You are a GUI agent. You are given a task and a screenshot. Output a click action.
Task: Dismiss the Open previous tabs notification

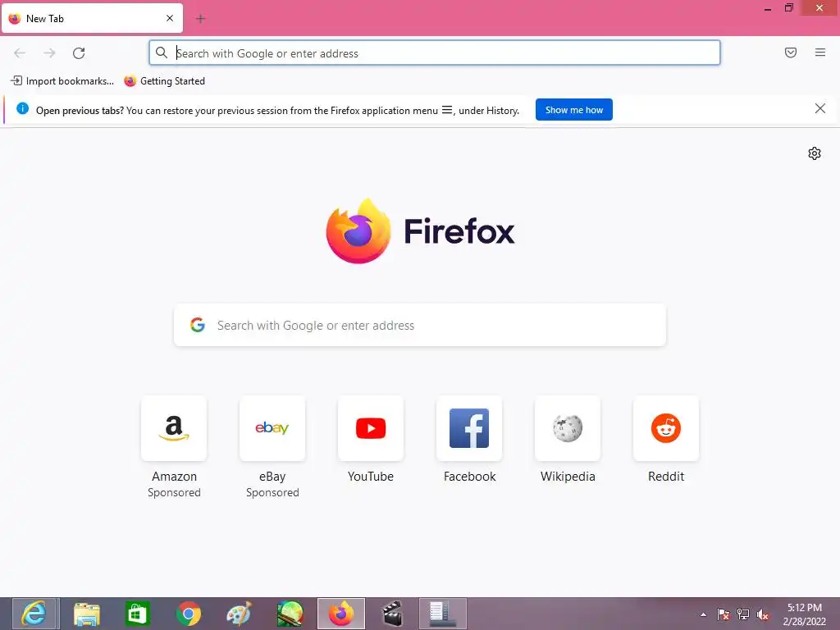[x=819, y=109]
